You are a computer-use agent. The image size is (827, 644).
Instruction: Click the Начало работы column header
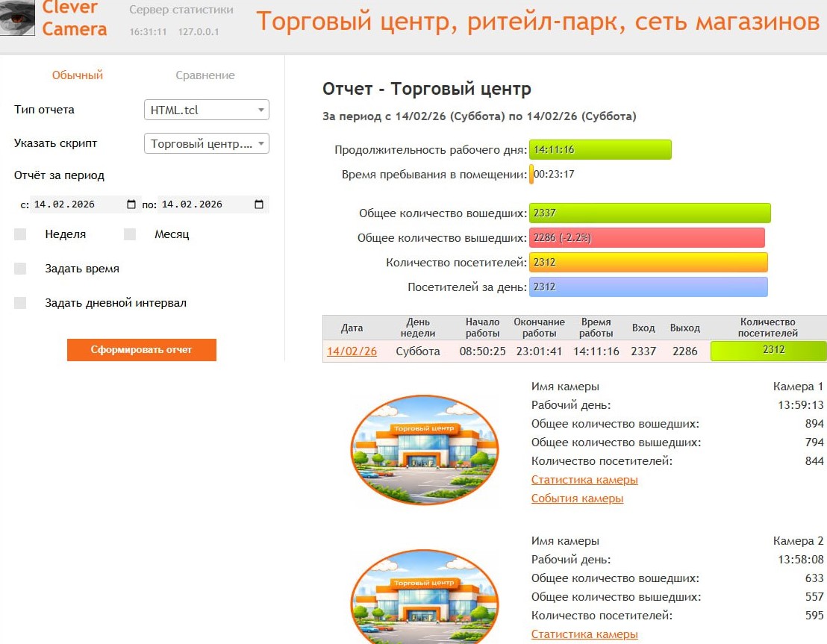point(483,328)
